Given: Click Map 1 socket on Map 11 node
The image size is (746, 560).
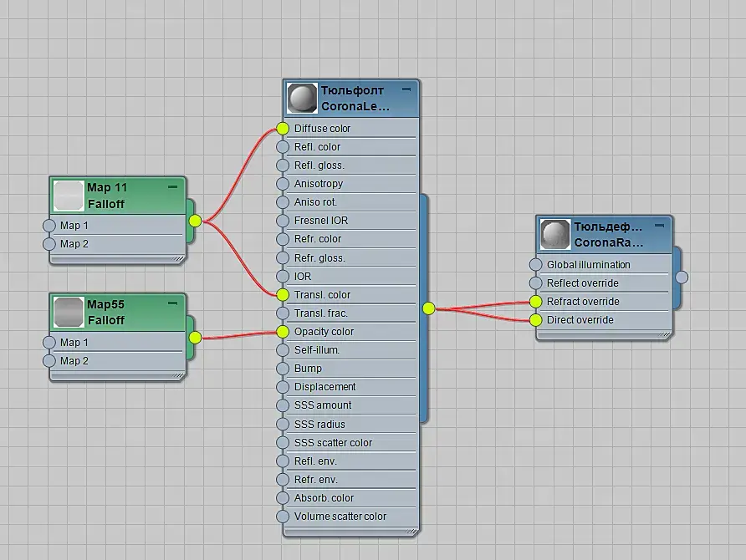Looking at the screenshot, I should (x=49, y=226).
